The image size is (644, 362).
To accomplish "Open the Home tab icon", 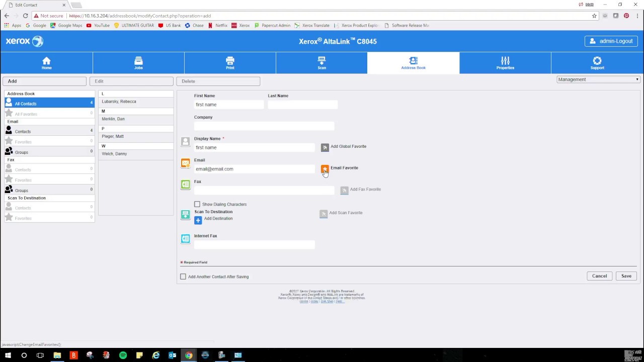I will click(46, 60).
